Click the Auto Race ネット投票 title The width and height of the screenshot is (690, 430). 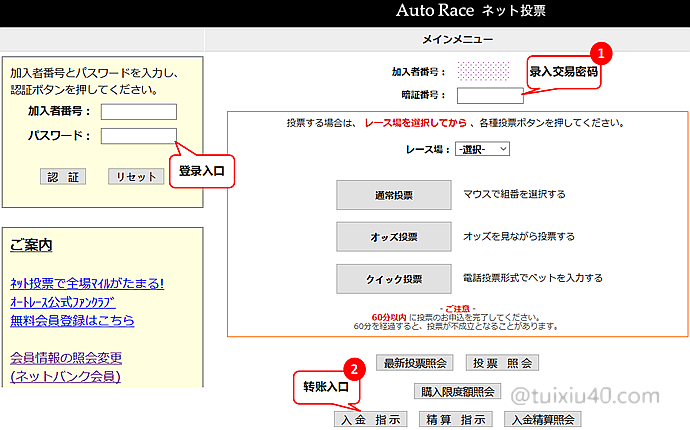coord(470,11)
